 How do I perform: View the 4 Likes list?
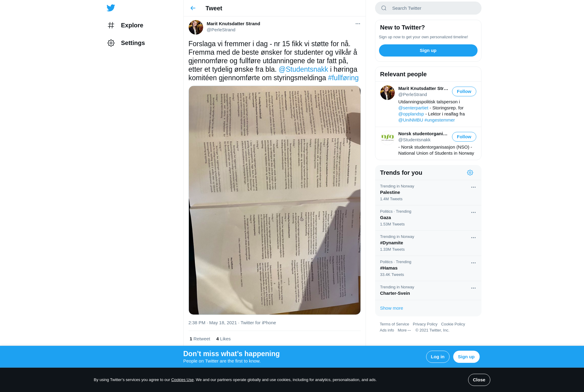coord(223,339)
